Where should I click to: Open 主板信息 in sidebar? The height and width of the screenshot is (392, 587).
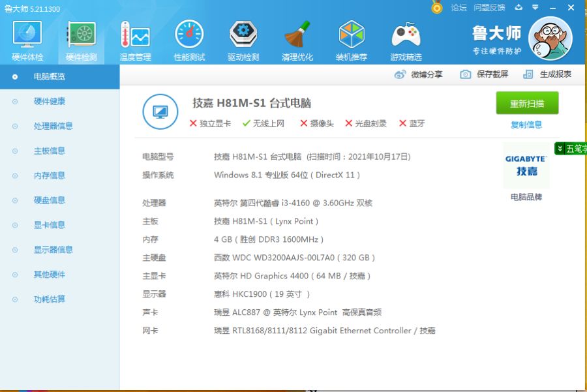click(60, 151)
